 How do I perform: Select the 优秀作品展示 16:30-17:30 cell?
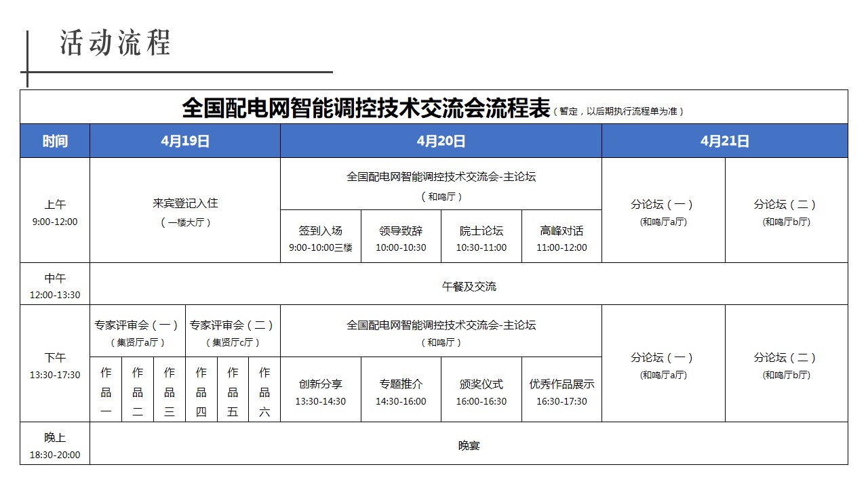[x=561, y=390]
